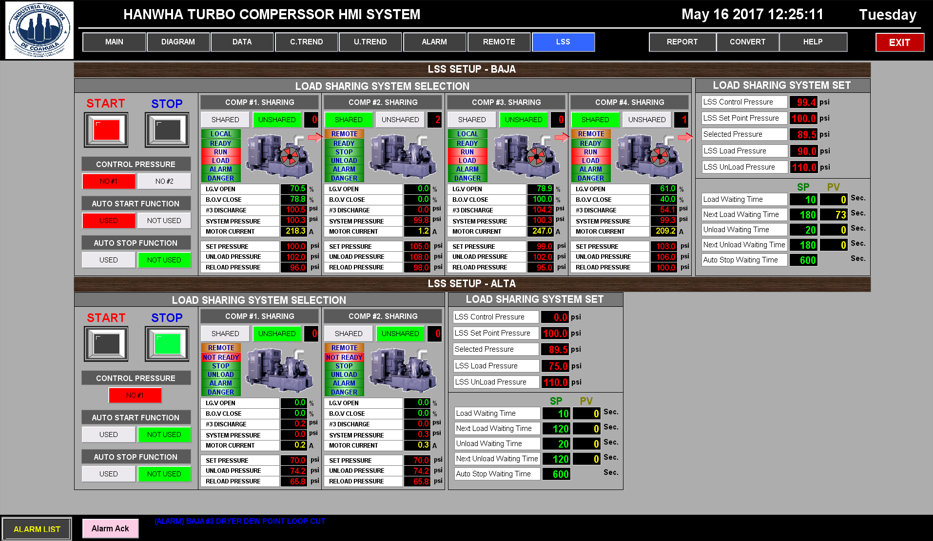The width and height of the screenshot is (933, 541).
Task: Click the red EXIT button
Action: click(x=899, y=42)
